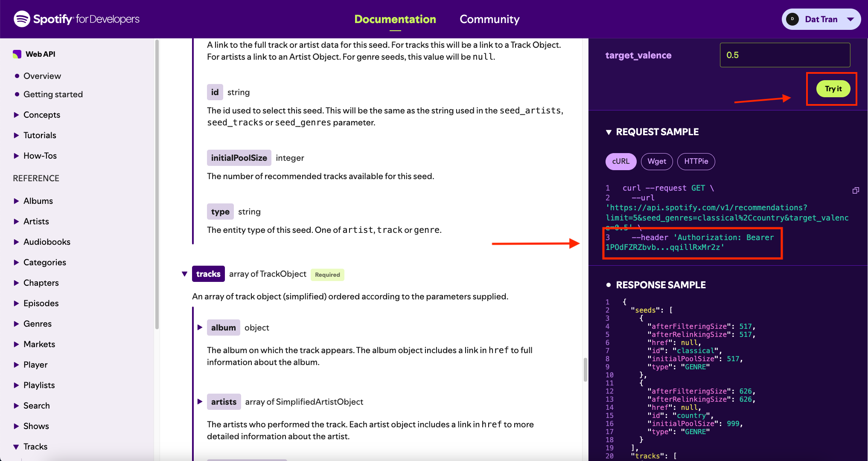Click the 'album' property label
The image size is (868, 461).
(223, 328)
